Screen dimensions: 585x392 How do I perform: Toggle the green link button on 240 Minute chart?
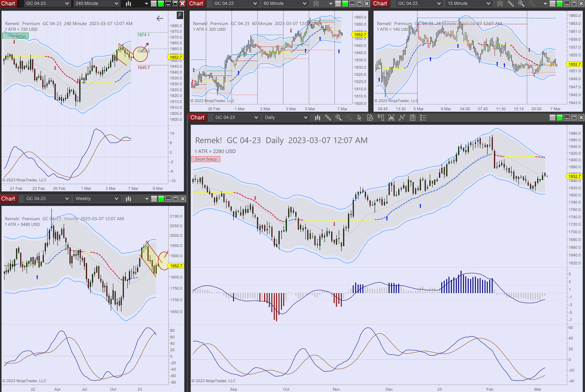coord(161,4)
